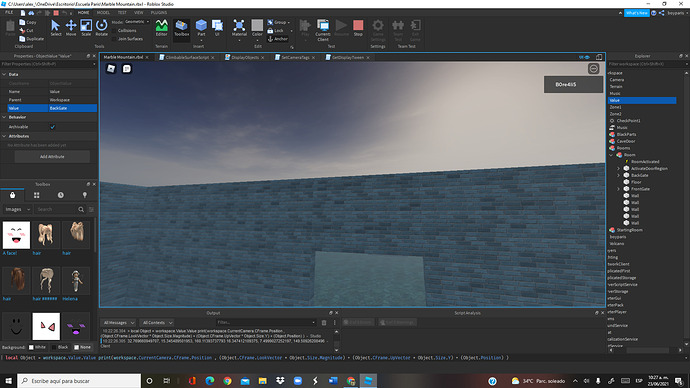Expand FrontGate in Explorer

click(618, 189)
